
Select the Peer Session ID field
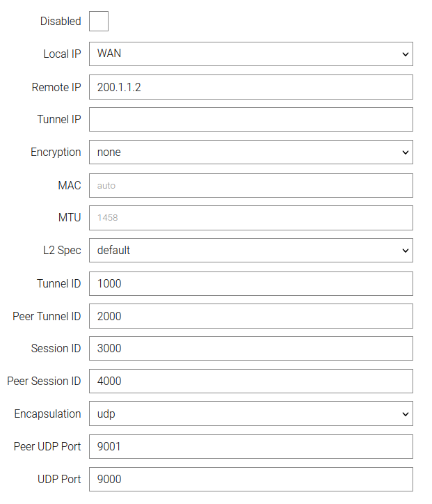tap(250, 381)
